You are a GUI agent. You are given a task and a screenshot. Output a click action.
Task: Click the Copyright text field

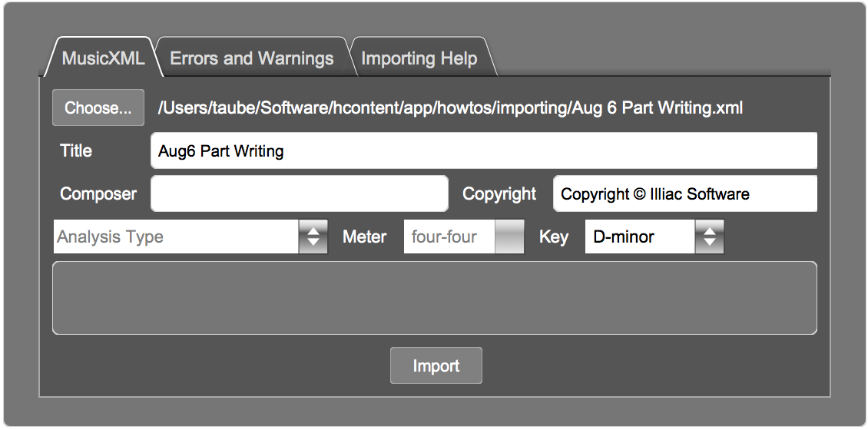coord(684,193)
